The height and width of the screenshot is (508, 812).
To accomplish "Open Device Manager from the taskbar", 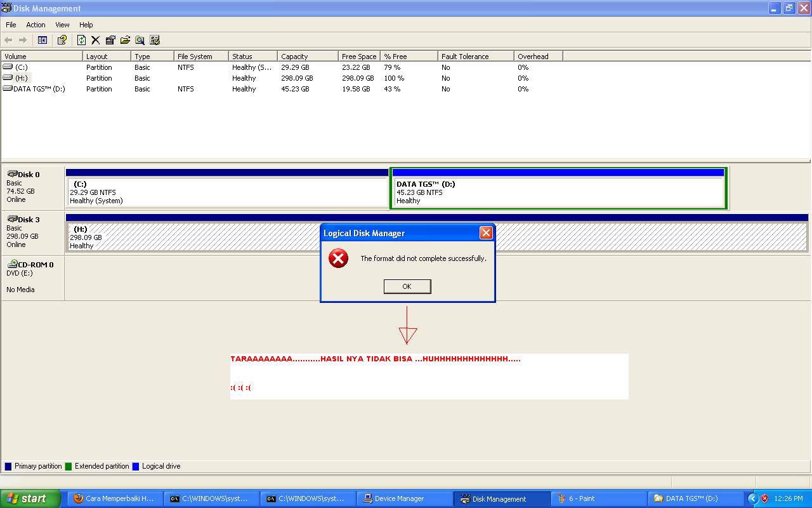I will pos(404,498).
